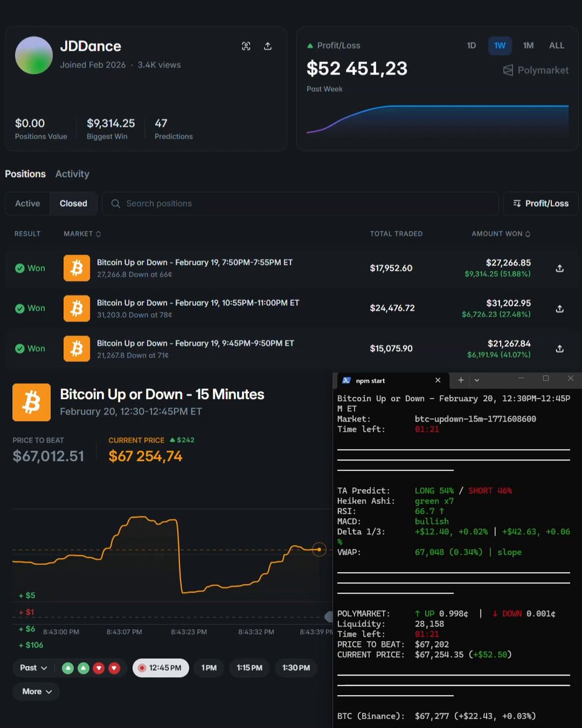Switch to the Positions tab
Viewport: 582px width, 728px height.
pyautogui.click(x=25, y=174)
